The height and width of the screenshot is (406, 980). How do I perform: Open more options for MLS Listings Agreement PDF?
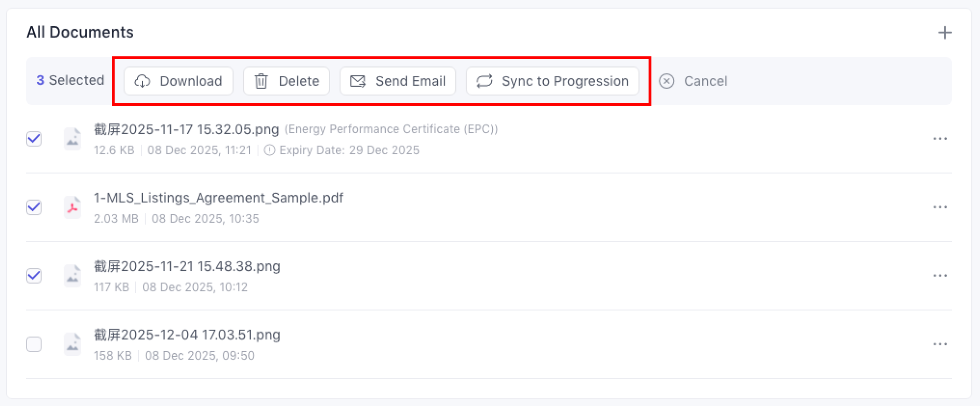point(940,207)
